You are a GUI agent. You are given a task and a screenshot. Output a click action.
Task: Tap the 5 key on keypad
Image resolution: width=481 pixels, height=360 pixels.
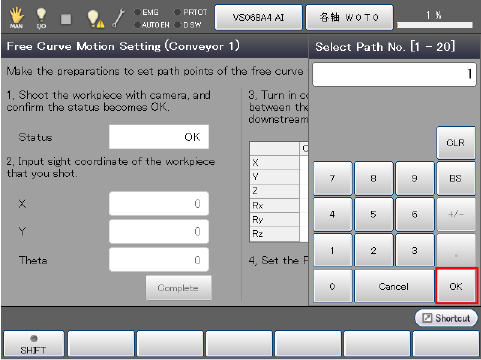374,214
